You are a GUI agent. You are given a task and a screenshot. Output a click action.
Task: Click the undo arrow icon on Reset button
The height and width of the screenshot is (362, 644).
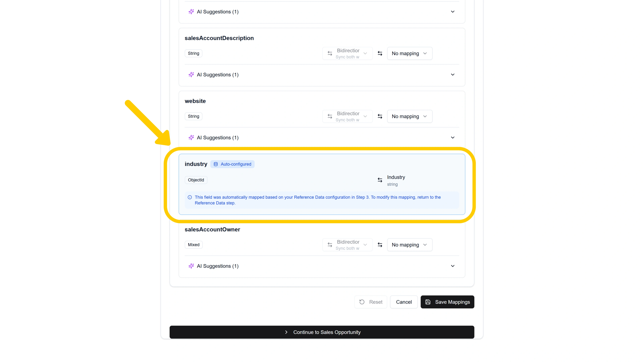[x=362, y=302]
